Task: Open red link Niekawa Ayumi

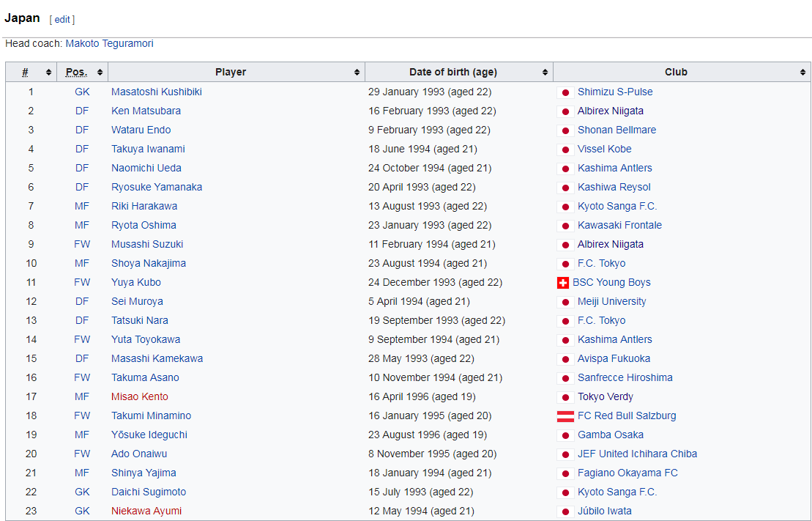Action: click(146, 511)
